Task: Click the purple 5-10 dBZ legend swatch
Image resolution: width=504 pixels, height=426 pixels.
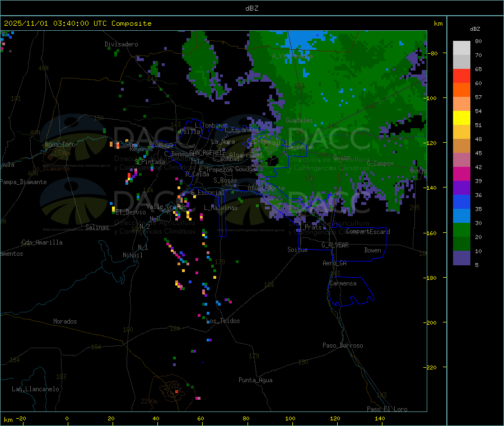Action: click(461, 258)
